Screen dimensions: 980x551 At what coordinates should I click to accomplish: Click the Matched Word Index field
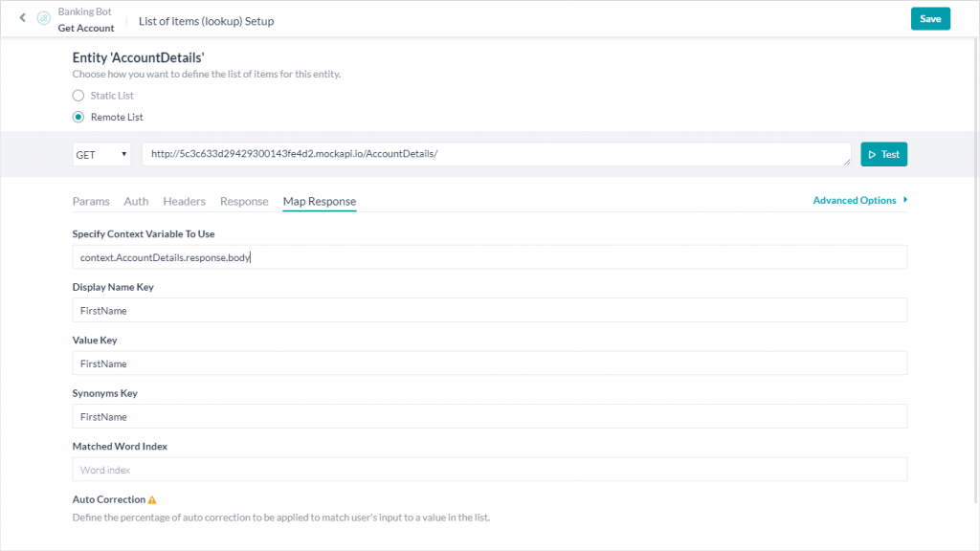click(x=489, y=470)
